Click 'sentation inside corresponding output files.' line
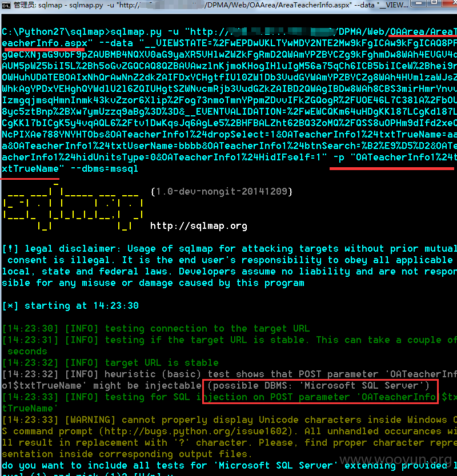This screenshot has height=476, width=457. (x=127, y=454)
